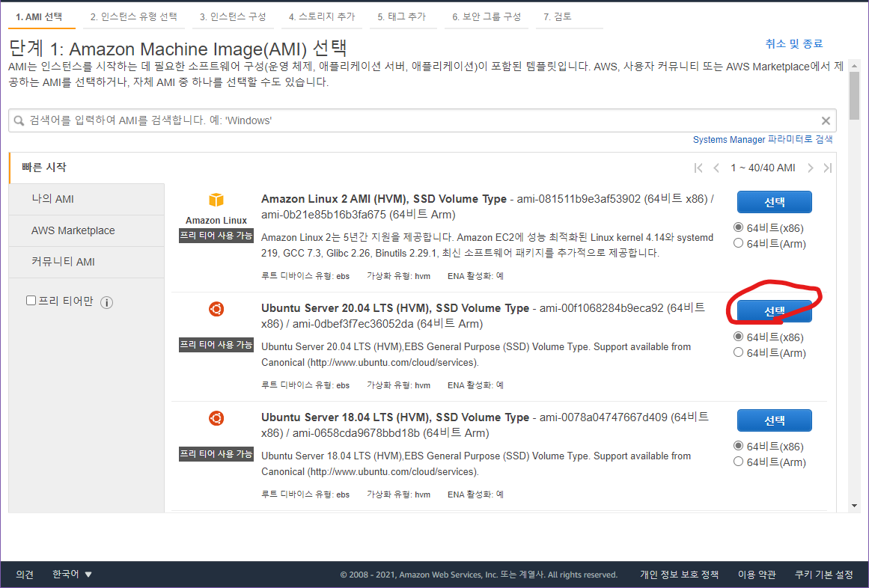The height and width of the screenshot is (588, 869).
Task: Select 64비트(Arm) for Amazon Linux 2
Action: tap(738, 242)
